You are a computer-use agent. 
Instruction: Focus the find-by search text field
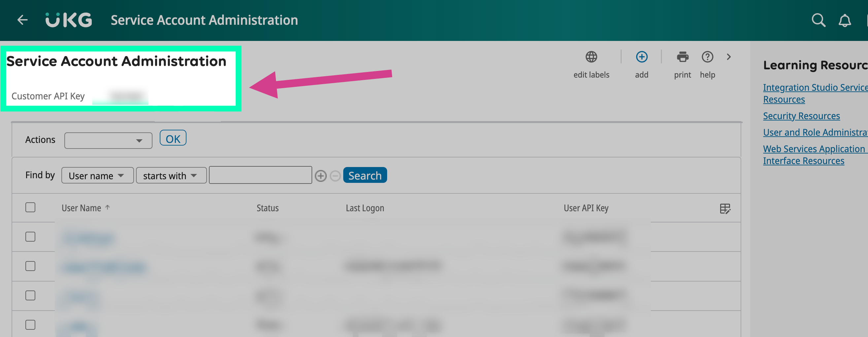(260, 175)
